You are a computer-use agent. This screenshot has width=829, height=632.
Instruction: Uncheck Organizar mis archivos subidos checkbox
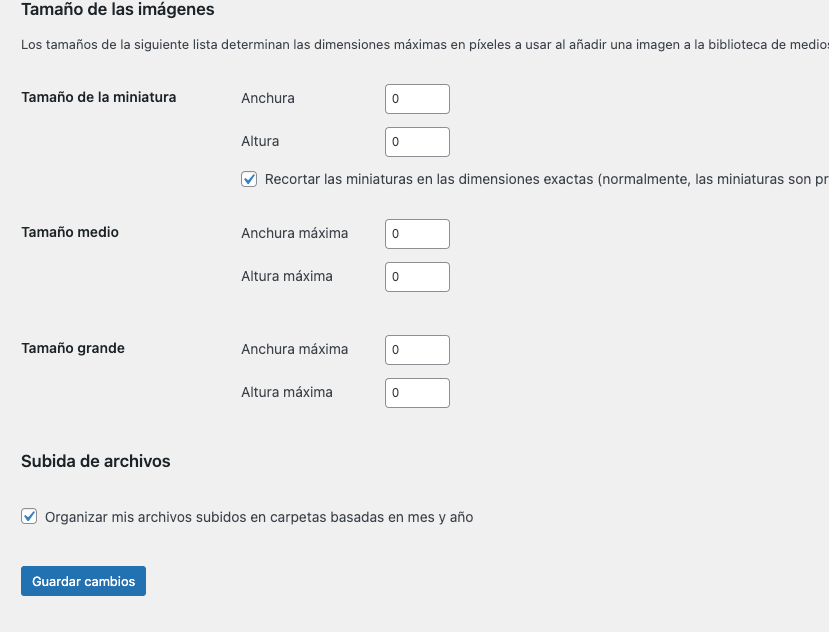coord(29,516)
